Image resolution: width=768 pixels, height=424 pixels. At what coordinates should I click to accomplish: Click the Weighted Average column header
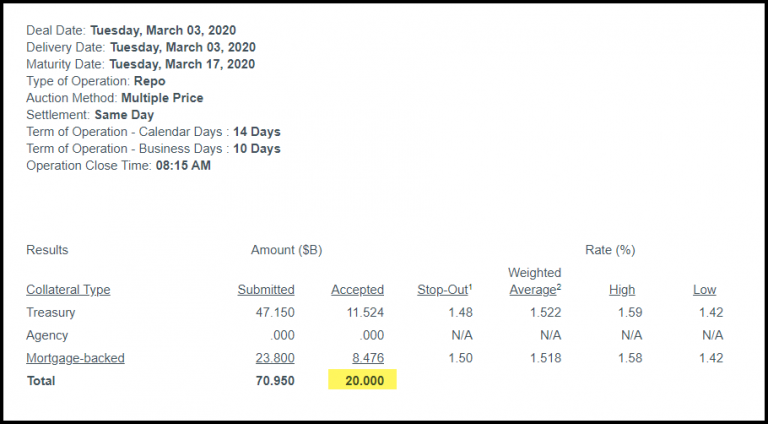[535, 281]
